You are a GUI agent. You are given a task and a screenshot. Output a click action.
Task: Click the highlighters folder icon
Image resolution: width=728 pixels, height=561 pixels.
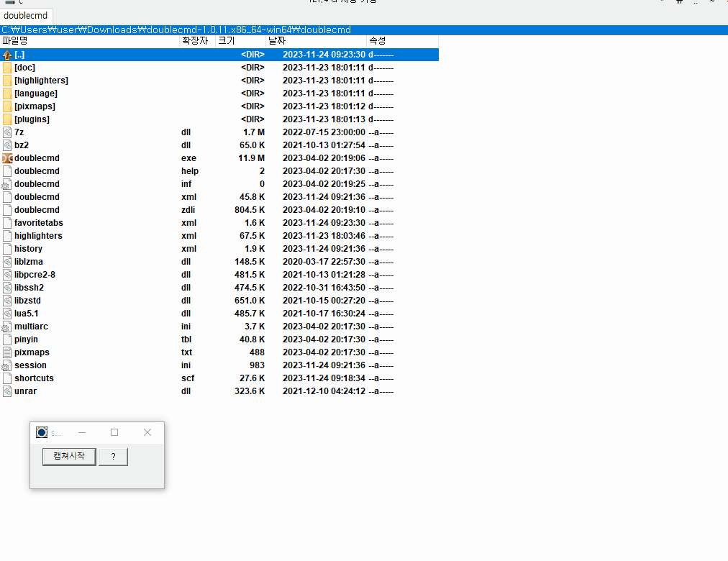(x=7, y=81)
